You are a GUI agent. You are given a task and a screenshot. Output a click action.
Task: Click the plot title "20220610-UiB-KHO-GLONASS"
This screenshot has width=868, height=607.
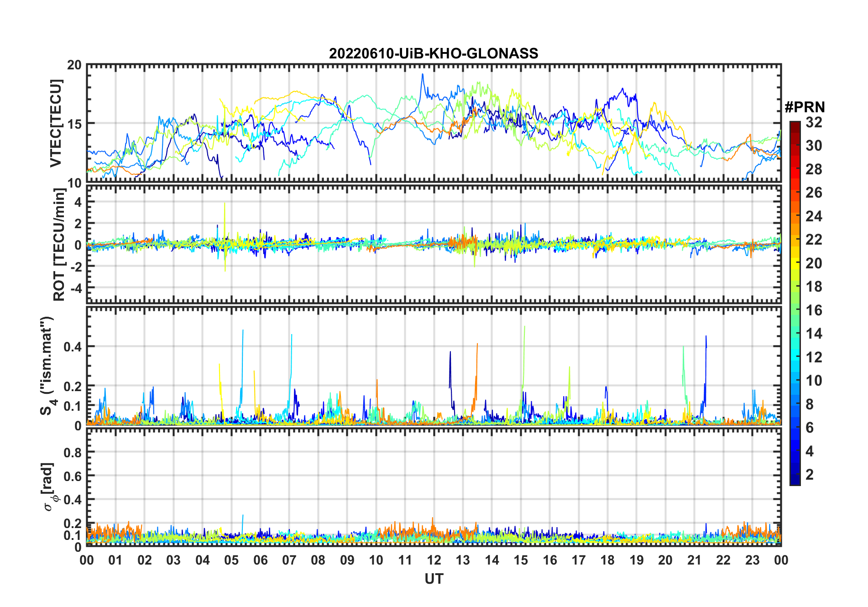click(x=434, y=54)
